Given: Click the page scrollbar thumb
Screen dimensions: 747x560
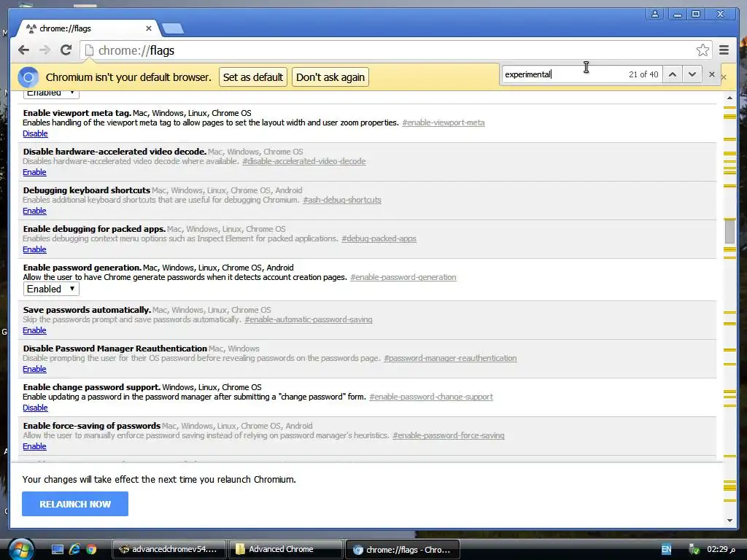Looking at the screenshot, I should [729, 231].
